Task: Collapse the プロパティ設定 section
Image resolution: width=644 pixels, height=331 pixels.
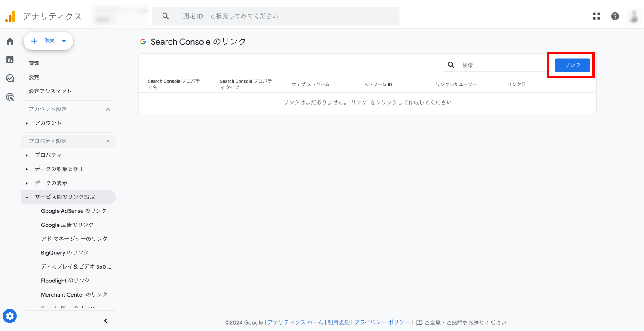Action: click(x=108, y=141)
